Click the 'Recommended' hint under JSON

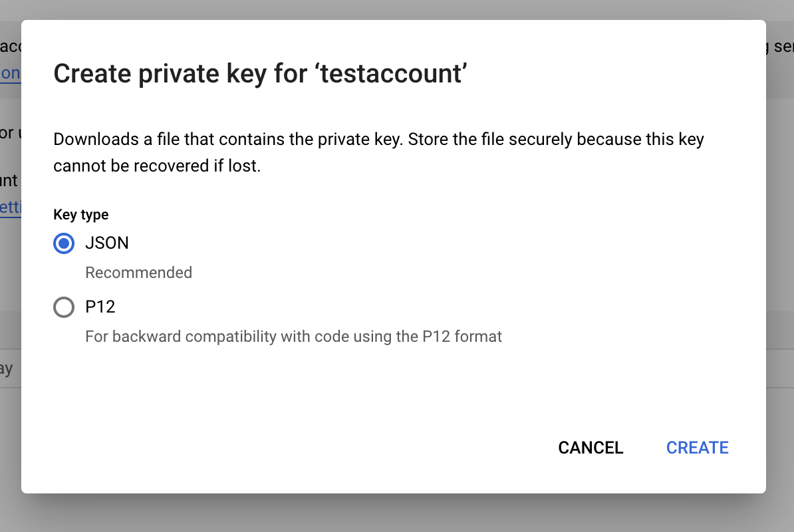(139, 273)
